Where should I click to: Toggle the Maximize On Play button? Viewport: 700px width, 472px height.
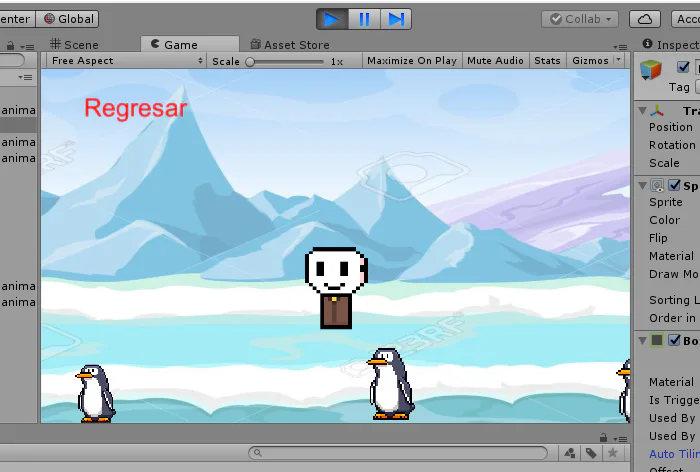pos(412,61)
